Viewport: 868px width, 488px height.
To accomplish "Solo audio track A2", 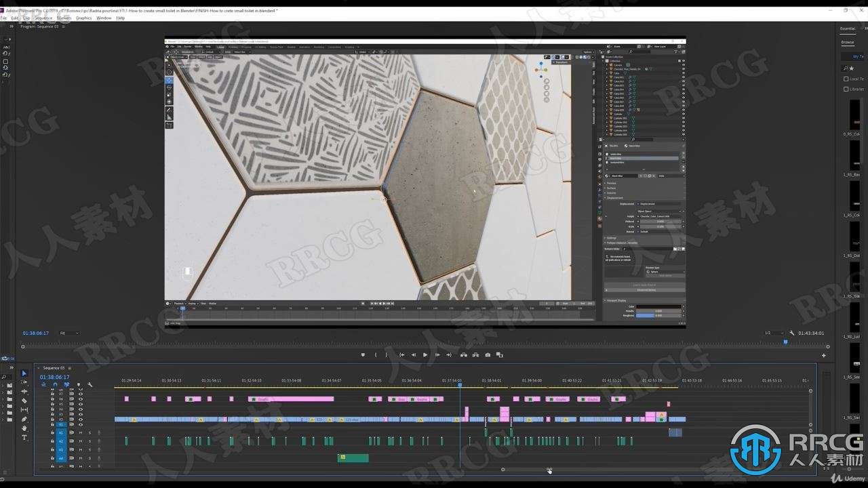I will pos(90,441).
